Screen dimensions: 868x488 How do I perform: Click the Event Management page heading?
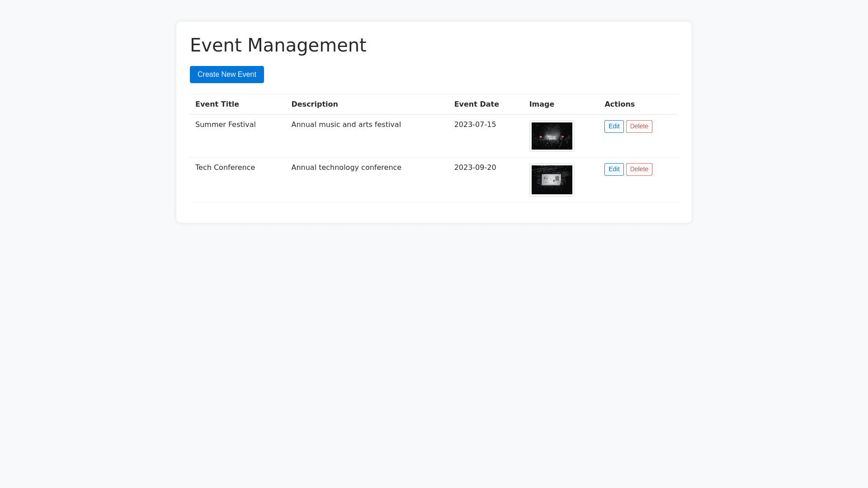pos(278,45)
